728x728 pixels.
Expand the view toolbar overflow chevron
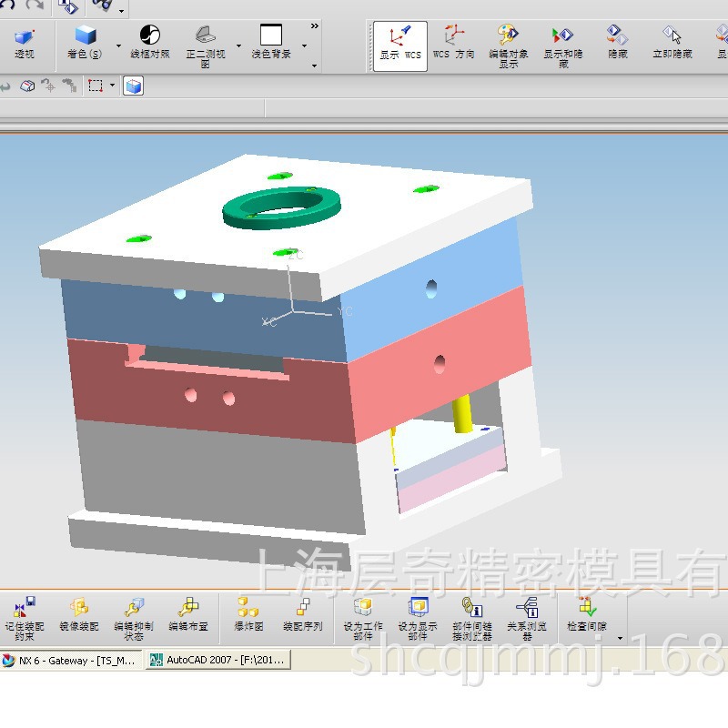coord(315,26)
